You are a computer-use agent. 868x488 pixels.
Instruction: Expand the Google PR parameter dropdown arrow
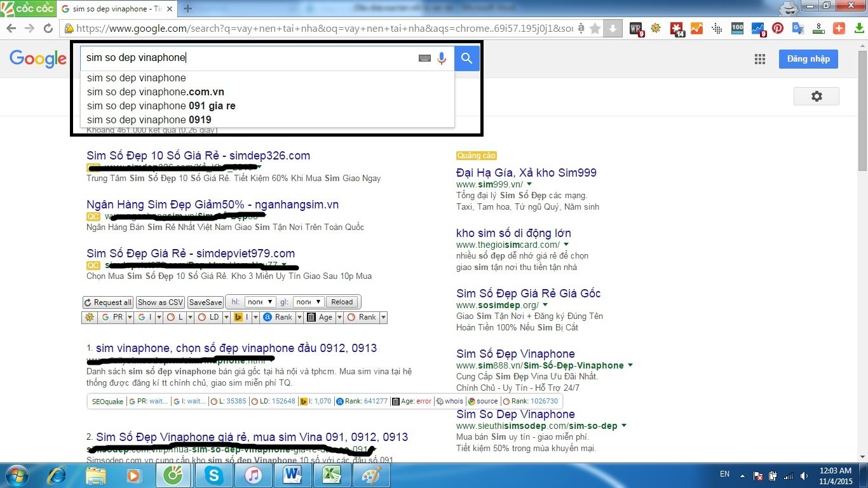tap(130, 317)
